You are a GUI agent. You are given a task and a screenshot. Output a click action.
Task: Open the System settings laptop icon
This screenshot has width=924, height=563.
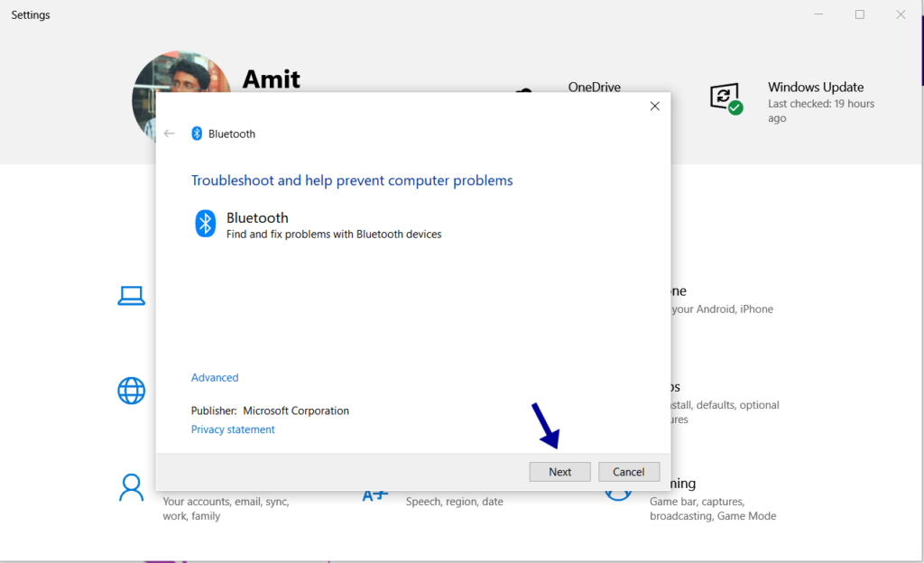[132, 295]
